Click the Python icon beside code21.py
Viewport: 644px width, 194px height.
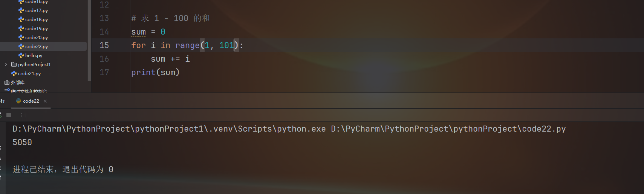pyautogui.click(x=14, y=74)
